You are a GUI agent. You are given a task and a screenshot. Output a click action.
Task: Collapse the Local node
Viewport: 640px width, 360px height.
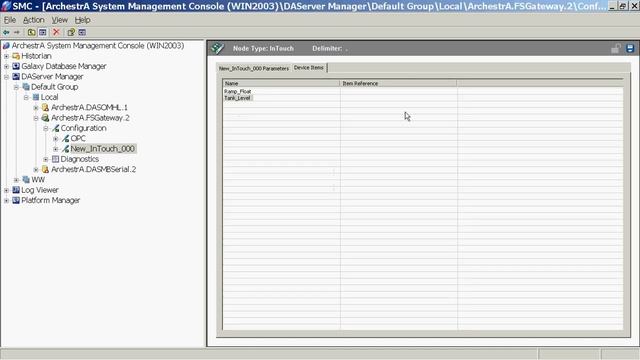tap(26, 98)
